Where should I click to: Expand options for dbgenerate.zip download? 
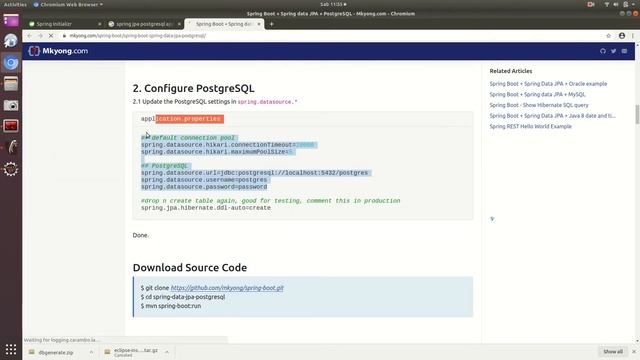[91, 352]
